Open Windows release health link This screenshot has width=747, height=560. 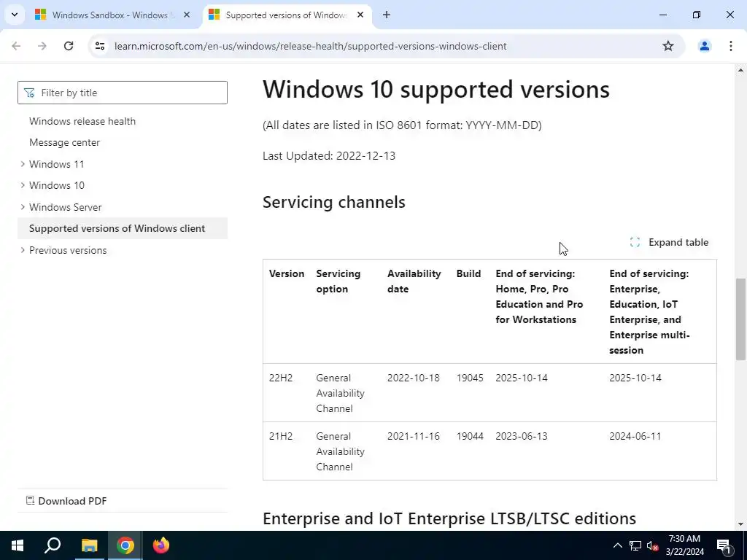[82, 121]
